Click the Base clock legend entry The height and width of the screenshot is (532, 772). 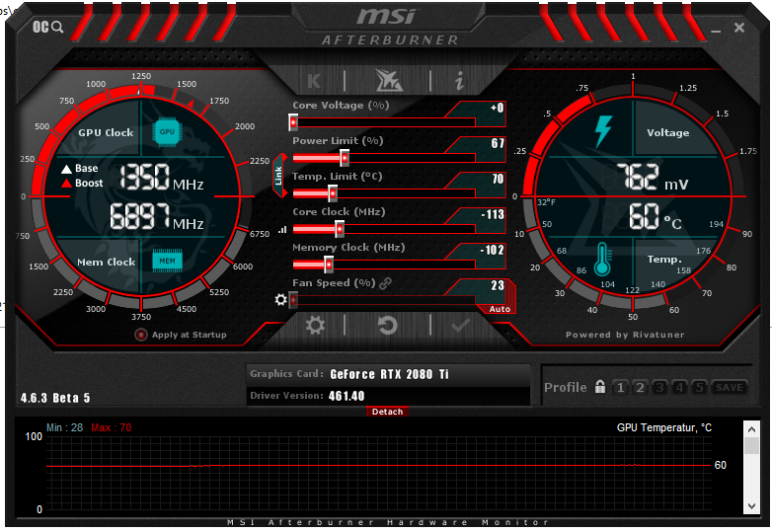tap(80, 169)
